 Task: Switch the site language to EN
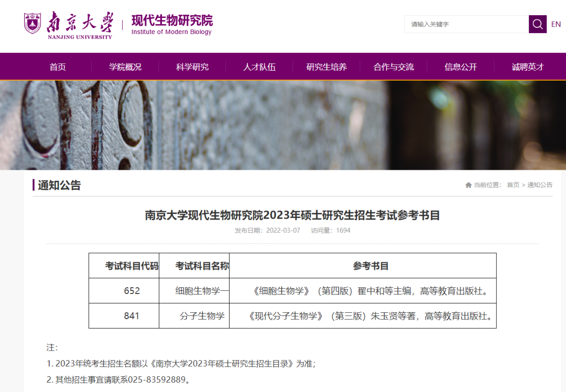(x=556, y=24)
